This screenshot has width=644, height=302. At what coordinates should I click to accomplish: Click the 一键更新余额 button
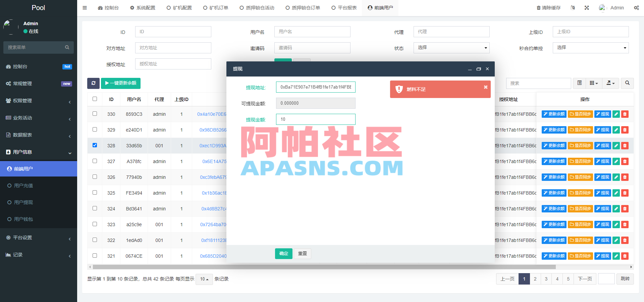(x=121, y=83)
